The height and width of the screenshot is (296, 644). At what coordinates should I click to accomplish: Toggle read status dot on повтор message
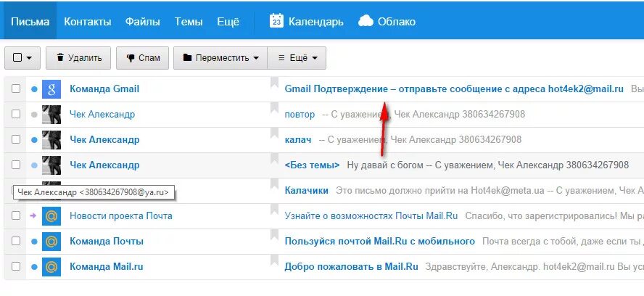point(34,115)
